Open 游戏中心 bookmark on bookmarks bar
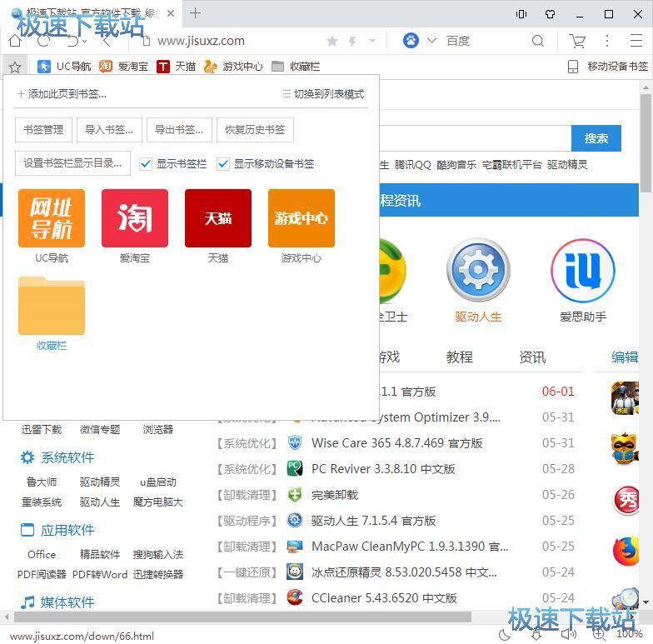This screenshot has height=644, width=653. 233,67
